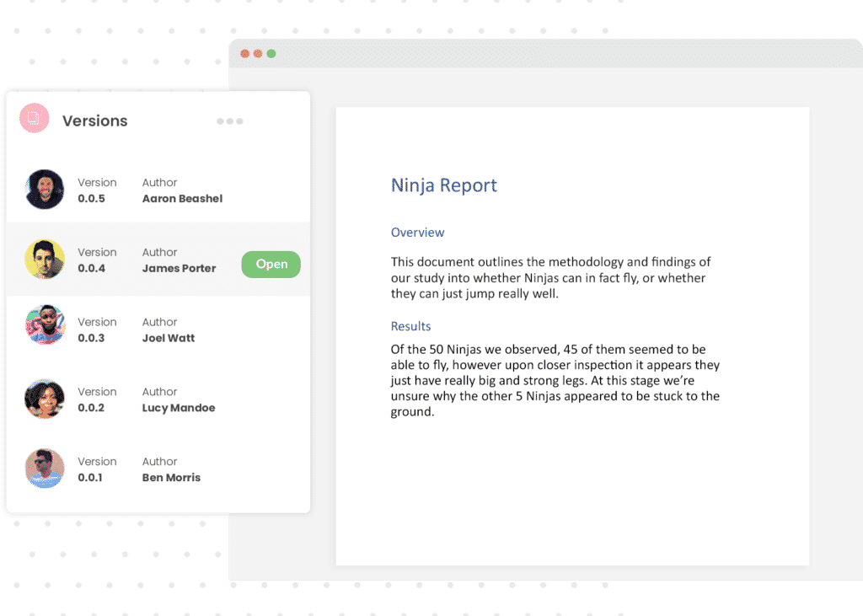This screenshot has width=863, height=616.
Task: Click the Results section heading link
Action: 410,326
